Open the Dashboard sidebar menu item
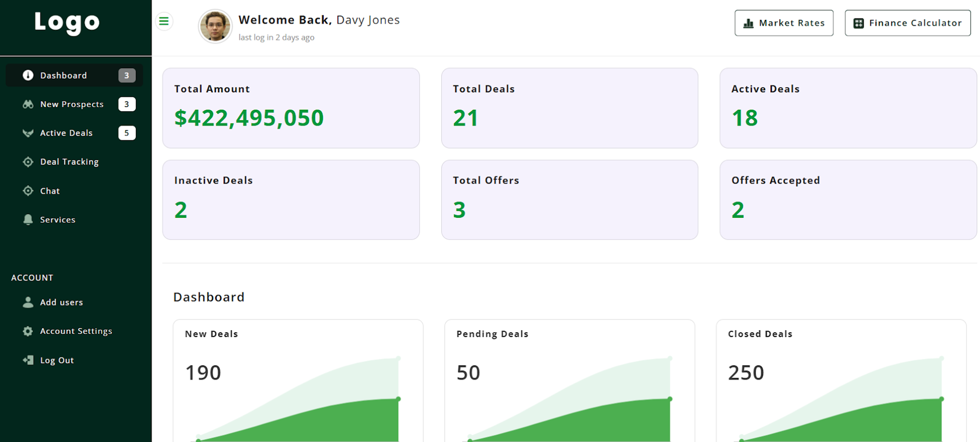The image size is (980, 442). pyautogui.click(x=64, y=75)
